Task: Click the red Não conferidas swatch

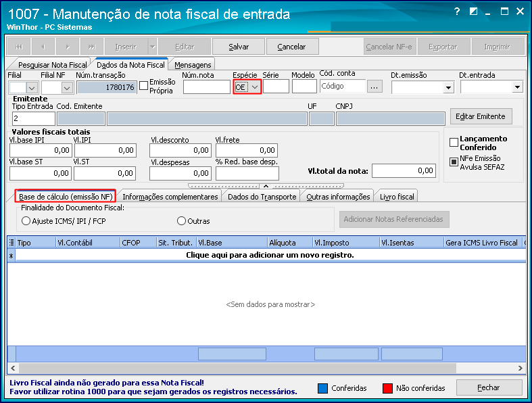Action: [387, 388]
